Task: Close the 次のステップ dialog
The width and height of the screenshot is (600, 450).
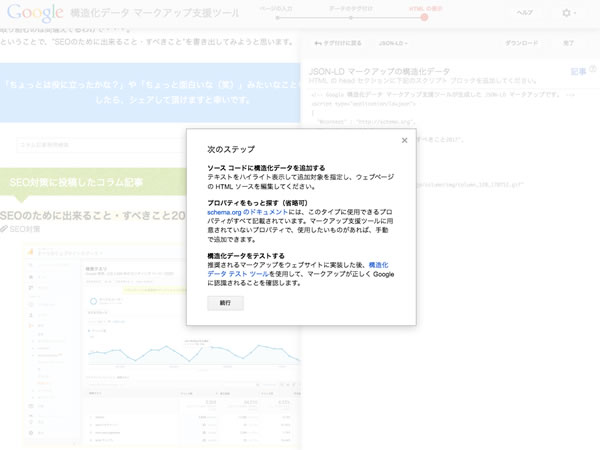Action: [404, 140]
